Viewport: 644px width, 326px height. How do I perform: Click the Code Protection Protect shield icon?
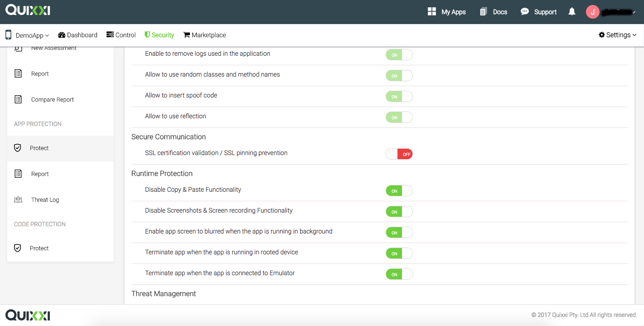click(x=18, y=248)
